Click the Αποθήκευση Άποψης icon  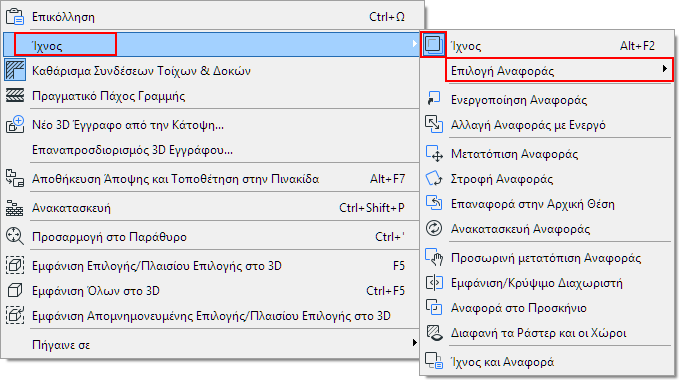15,179
